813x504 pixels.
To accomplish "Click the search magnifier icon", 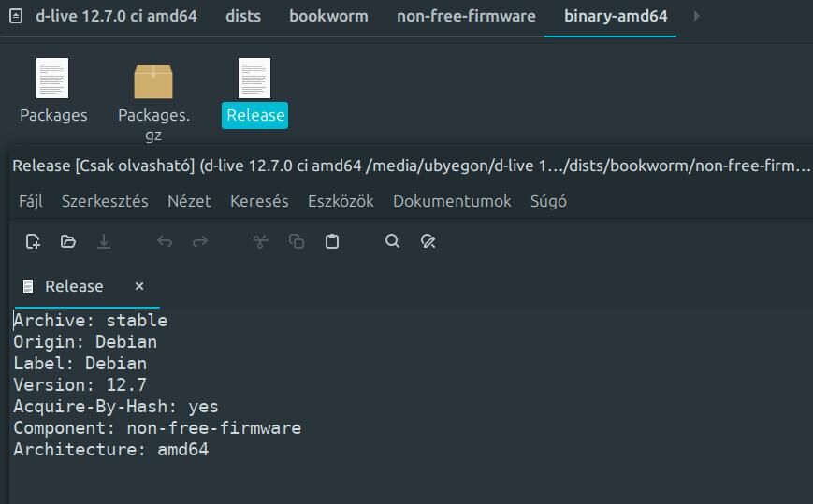I will tap(393, 241).
